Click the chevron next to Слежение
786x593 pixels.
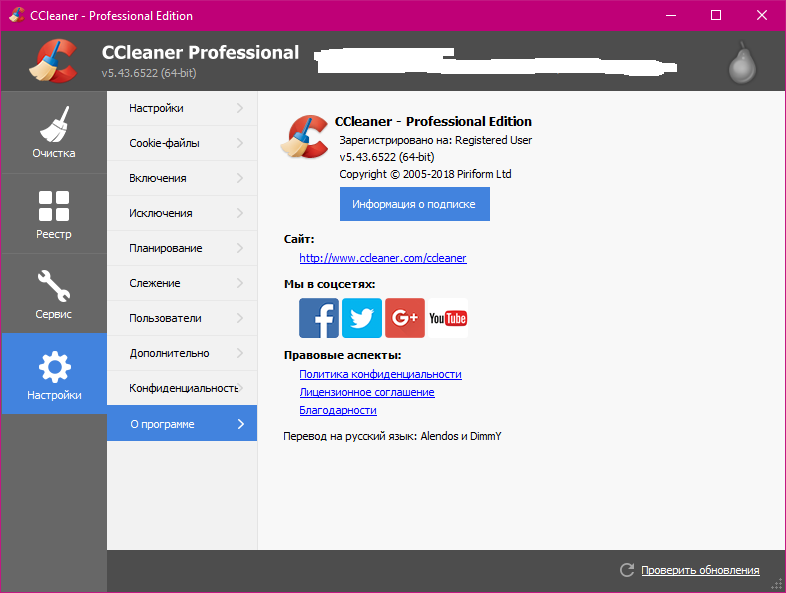click(x=240, y=283)
